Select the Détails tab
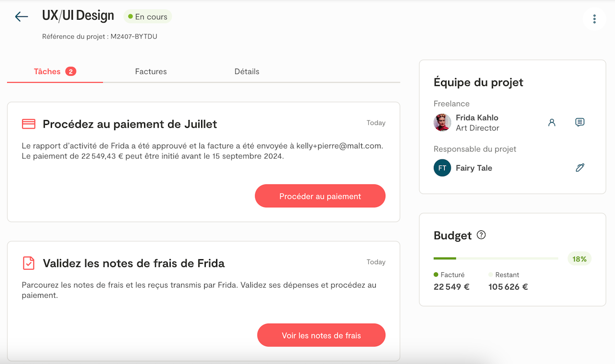The width and height of the screenshot is (615, 364). [x=247, y=72]
